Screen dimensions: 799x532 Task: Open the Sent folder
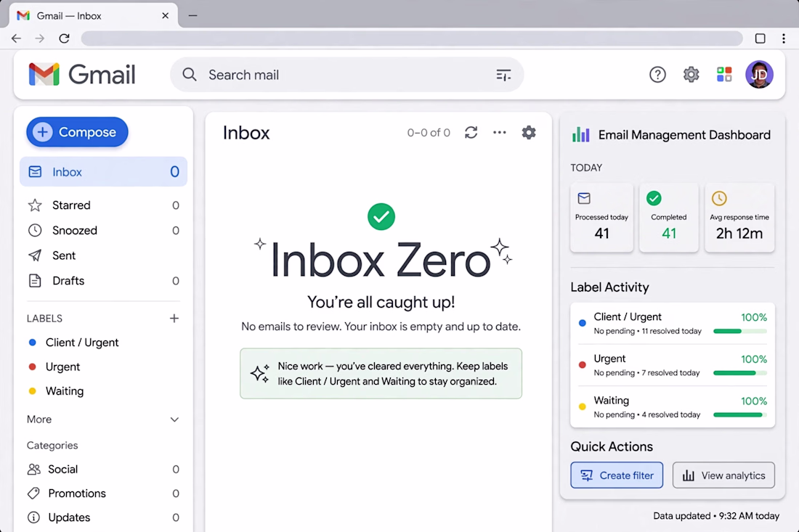(x=103, y=255)
